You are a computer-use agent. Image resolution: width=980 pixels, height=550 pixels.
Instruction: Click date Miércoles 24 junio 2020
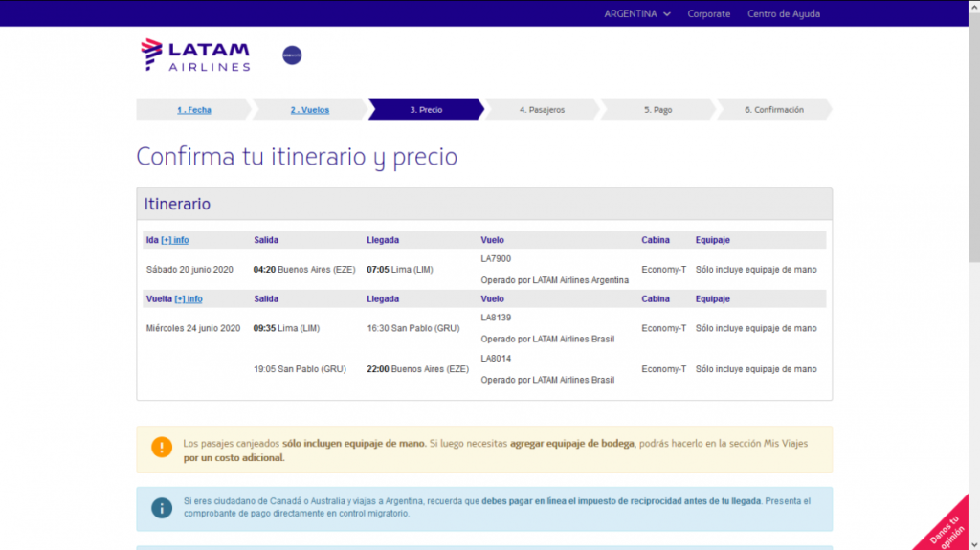coord(193,328)
